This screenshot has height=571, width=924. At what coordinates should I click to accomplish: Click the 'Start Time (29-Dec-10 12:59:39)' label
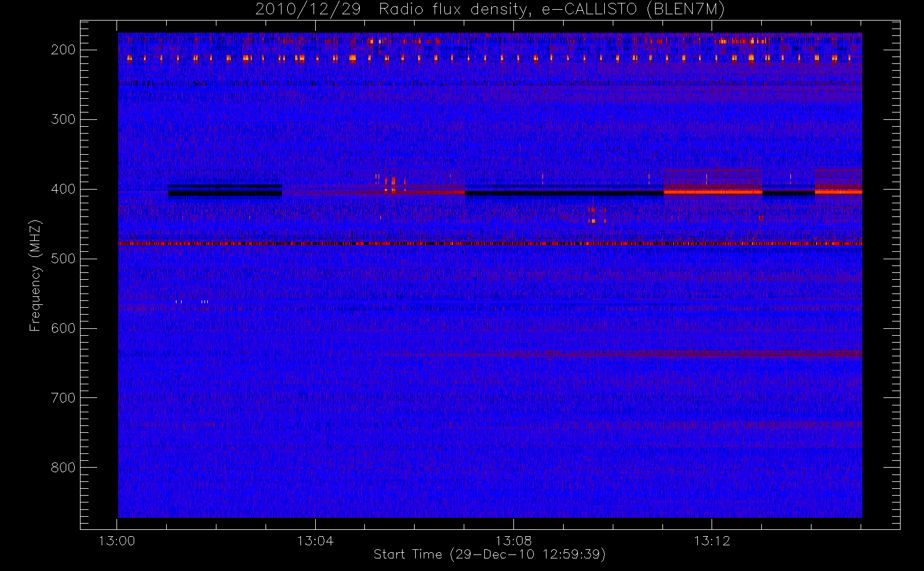coord(489,554)
